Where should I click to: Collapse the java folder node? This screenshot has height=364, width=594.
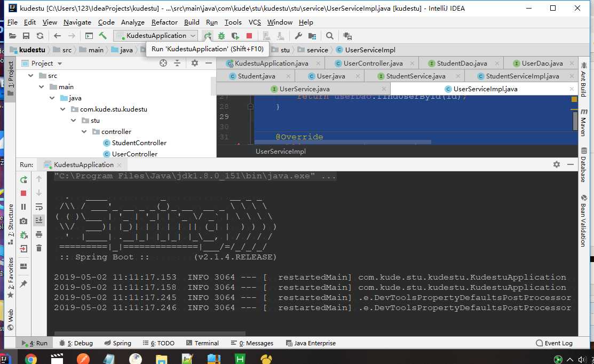[52, 98]
